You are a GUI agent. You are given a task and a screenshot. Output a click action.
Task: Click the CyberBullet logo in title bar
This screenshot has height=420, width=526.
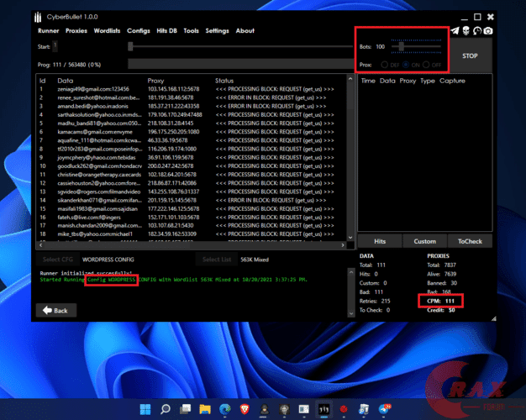(x=38, y=17)
